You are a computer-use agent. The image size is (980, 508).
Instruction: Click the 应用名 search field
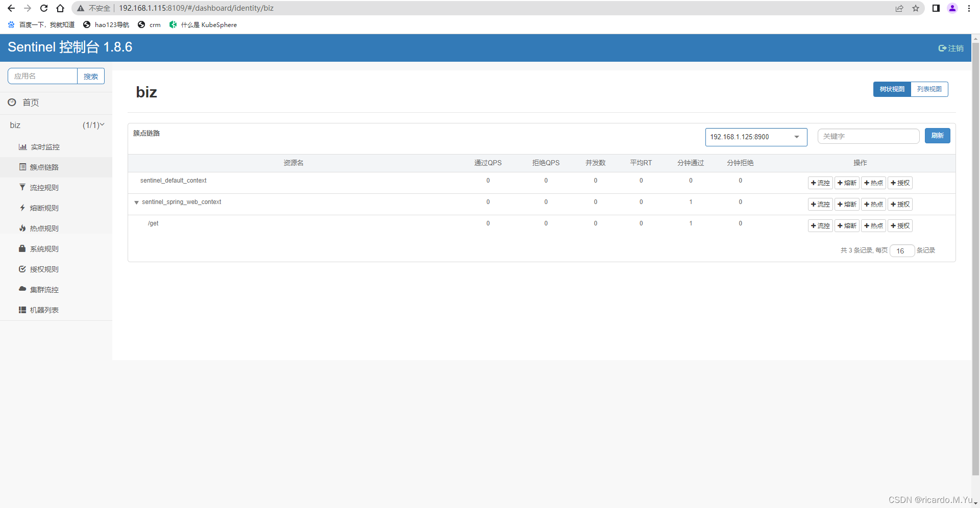click(42, 76)
